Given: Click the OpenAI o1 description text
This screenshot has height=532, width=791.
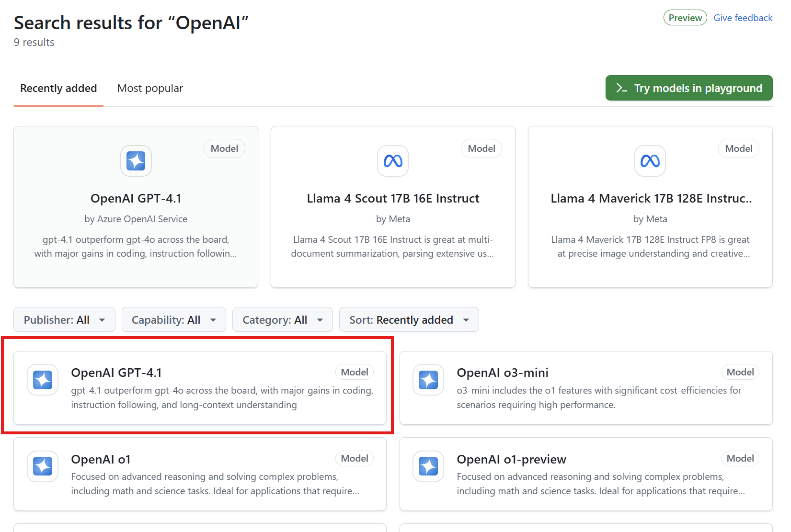Looking at the screenshot, I should 215,484.
